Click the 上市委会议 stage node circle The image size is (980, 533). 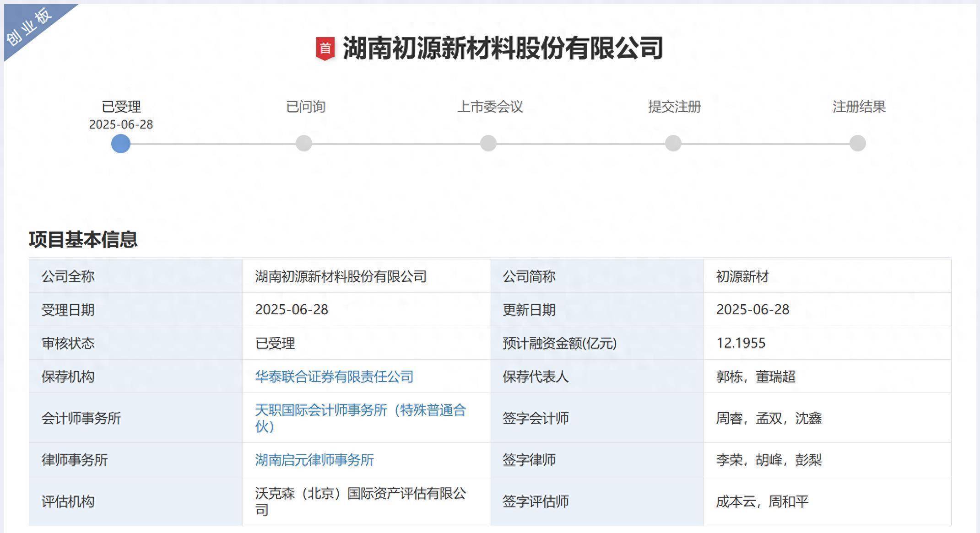(488, 143)
